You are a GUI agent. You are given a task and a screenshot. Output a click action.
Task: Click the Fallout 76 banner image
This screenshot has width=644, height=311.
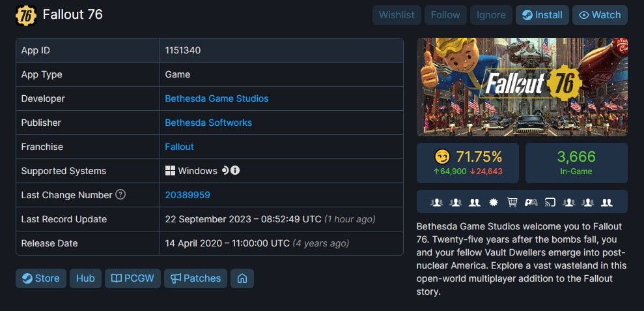click(x=522, y=86)
